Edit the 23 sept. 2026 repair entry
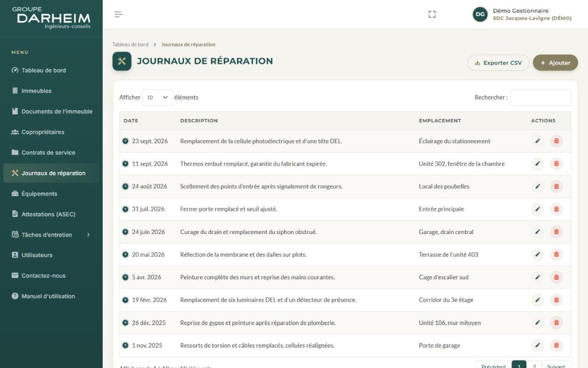Viewport: 588px width, 368px height. coord(537,141)
